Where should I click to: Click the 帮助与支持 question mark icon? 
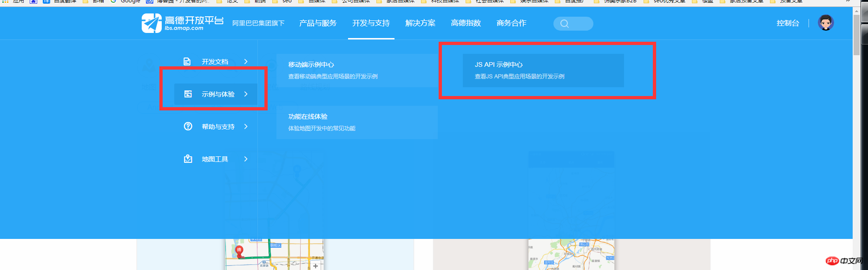[x=188, y=126]
